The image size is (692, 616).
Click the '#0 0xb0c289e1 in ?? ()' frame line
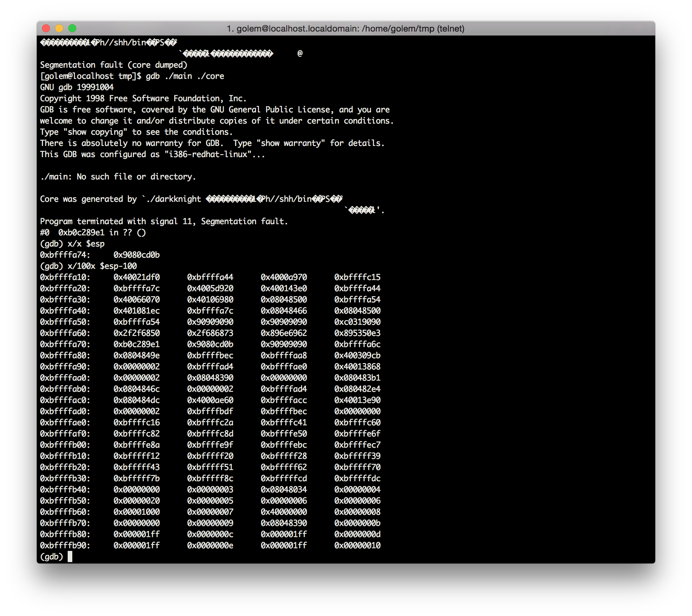point(93,233)
